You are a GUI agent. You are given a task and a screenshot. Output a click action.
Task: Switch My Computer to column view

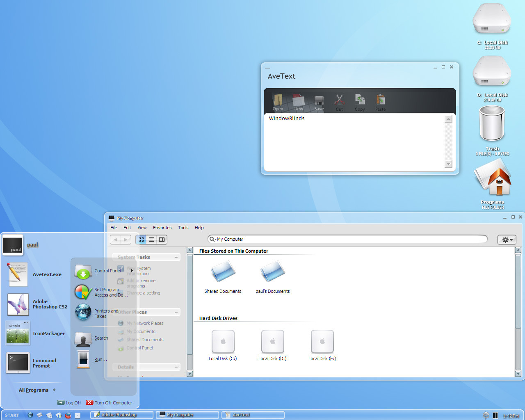[162, 240]
